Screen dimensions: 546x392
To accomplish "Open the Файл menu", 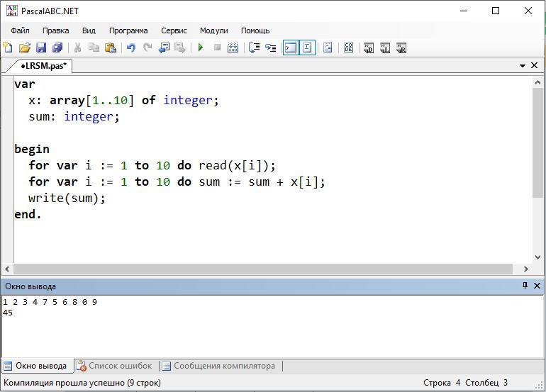I will 20,30.
